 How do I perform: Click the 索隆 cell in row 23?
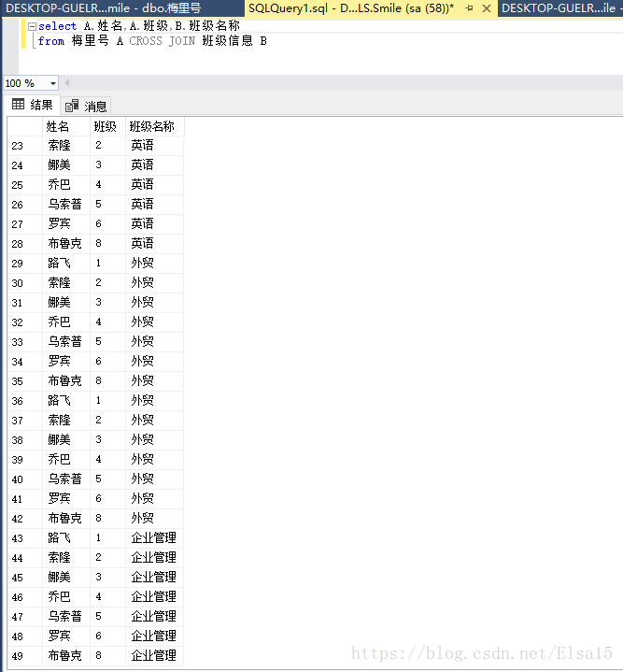click(66, 146)
